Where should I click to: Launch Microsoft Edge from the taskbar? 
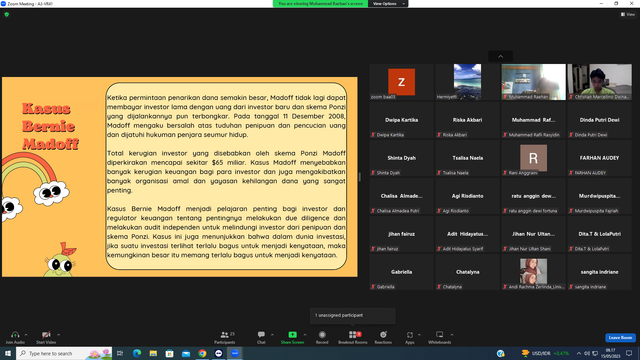click(137, 353)
